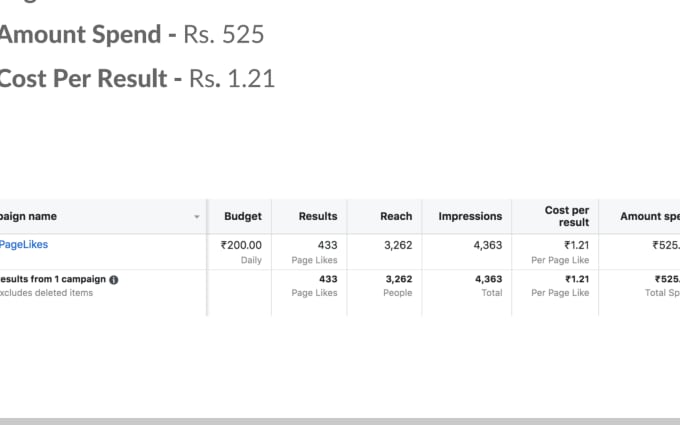Sort by the Reach column header
680x425 pixels.
point(396,216)
